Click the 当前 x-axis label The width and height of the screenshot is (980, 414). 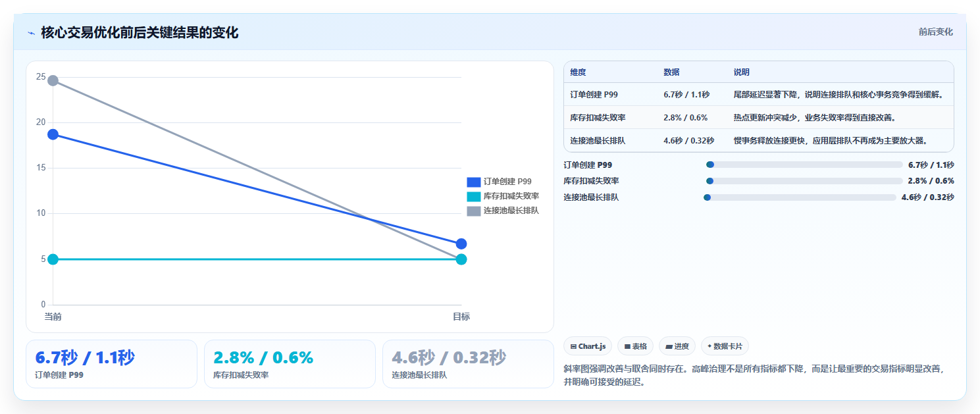point(53,317)
